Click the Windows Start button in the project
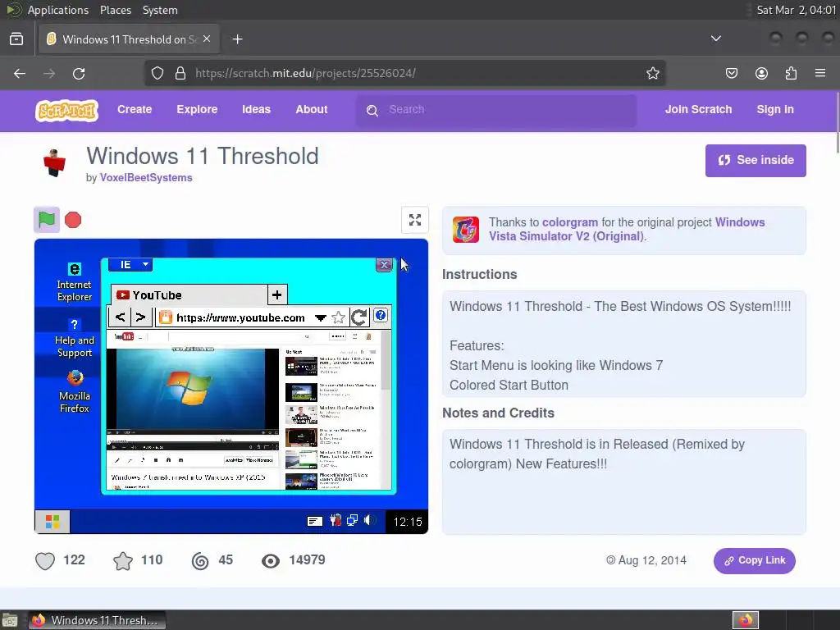Viewport: 840px width, 630px height. 52,522
